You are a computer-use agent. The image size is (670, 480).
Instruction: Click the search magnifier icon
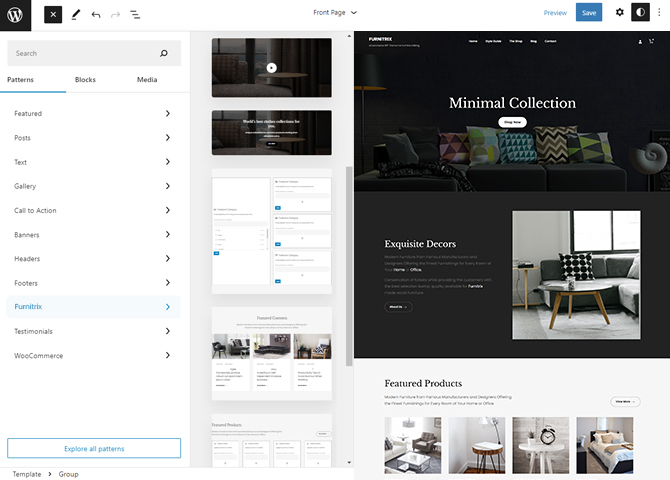pos(164,53)
